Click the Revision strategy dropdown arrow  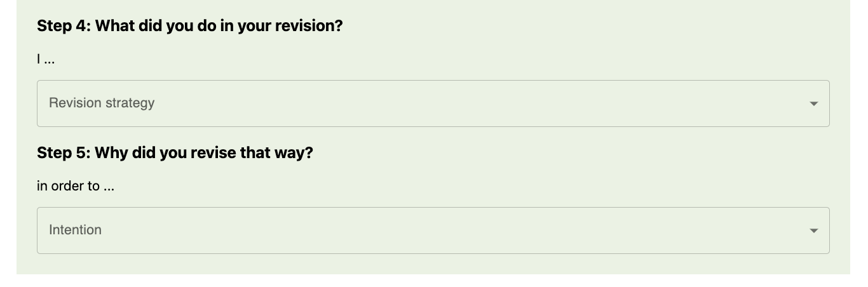pyautogui.click(x=813, y=103)
